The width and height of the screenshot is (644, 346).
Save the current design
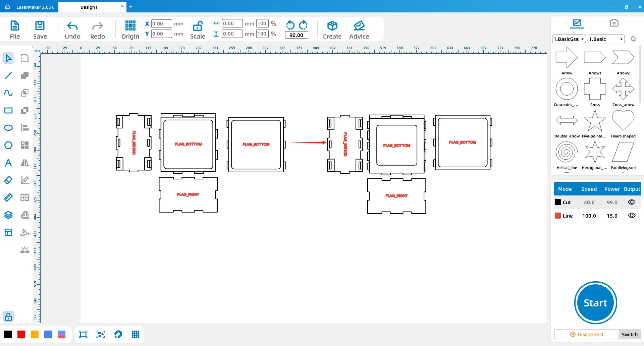[x=40, y=30]
